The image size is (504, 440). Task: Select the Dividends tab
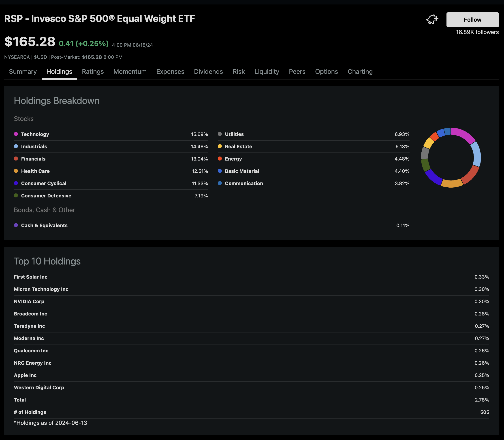click(208, 72)
